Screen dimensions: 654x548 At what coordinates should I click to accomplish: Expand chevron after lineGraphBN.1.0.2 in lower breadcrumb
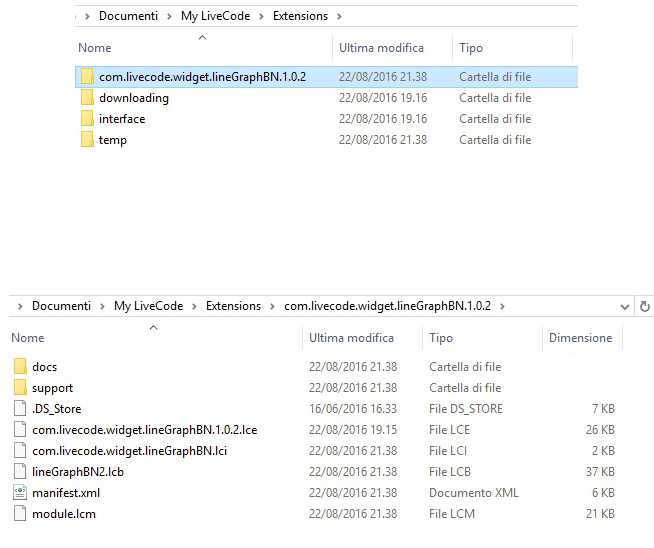(x=502, y=307)
